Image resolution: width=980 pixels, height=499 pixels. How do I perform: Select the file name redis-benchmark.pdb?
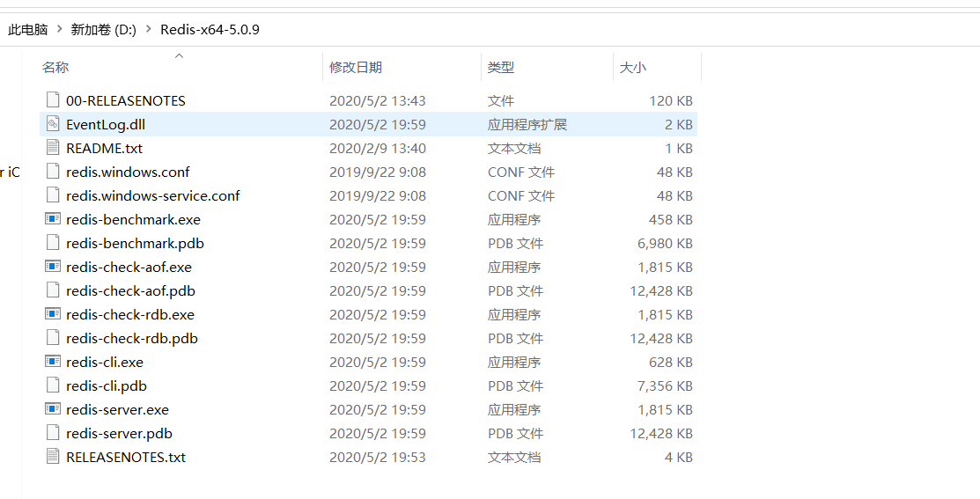tap(135, 243)
